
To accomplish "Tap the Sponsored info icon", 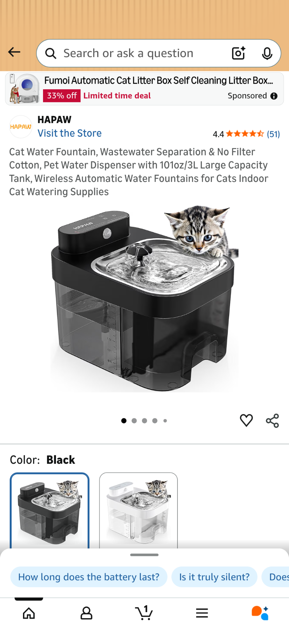I will pyautogui.click(x=274, y=96).
